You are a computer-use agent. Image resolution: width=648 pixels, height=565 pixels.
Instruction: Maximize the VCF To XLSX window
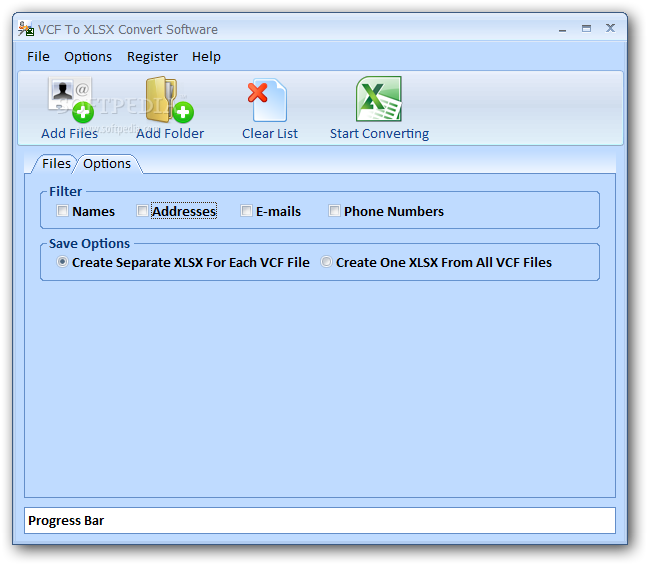pyautogui.click(x=586, y=29)
